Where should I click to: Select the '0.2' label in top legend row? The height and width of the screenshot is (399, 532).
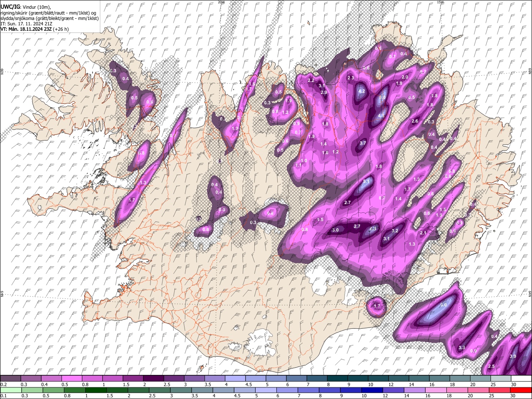coord(4,384)
